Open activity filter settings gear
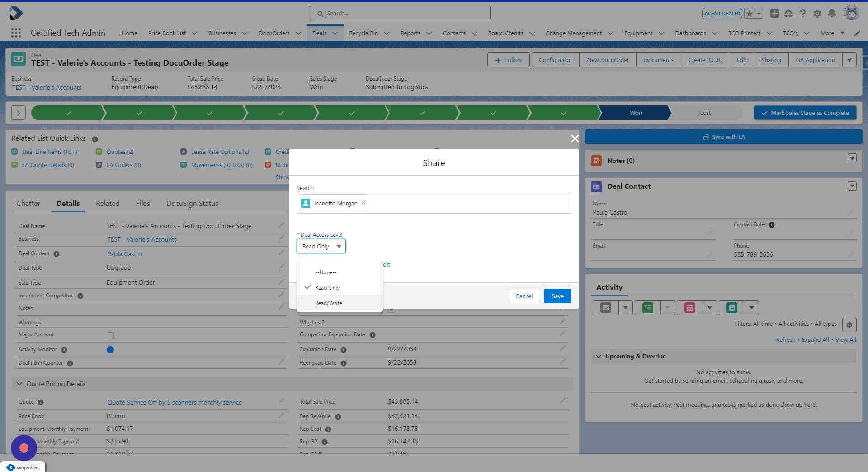 tap(849, 325)
